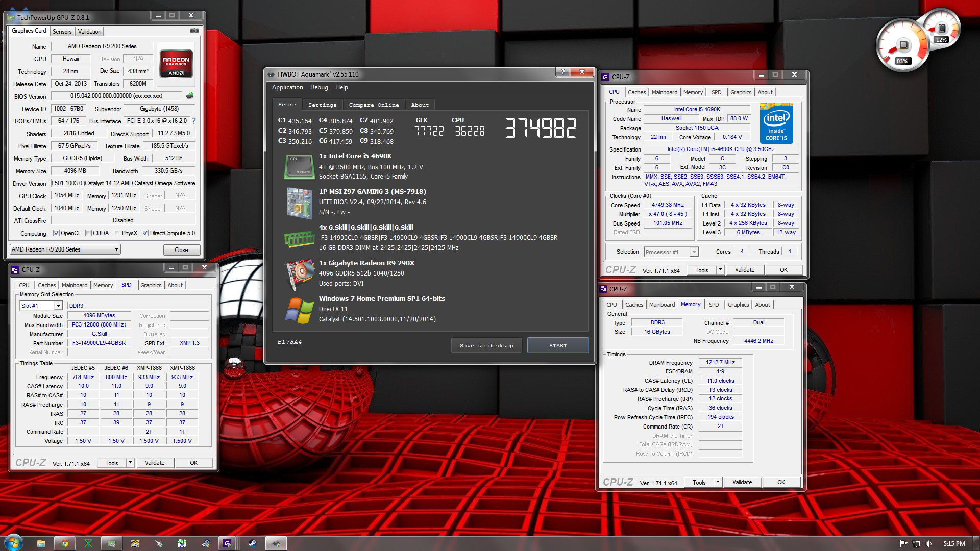Click Validate in CPU-Z Memory window

[742, 482]
